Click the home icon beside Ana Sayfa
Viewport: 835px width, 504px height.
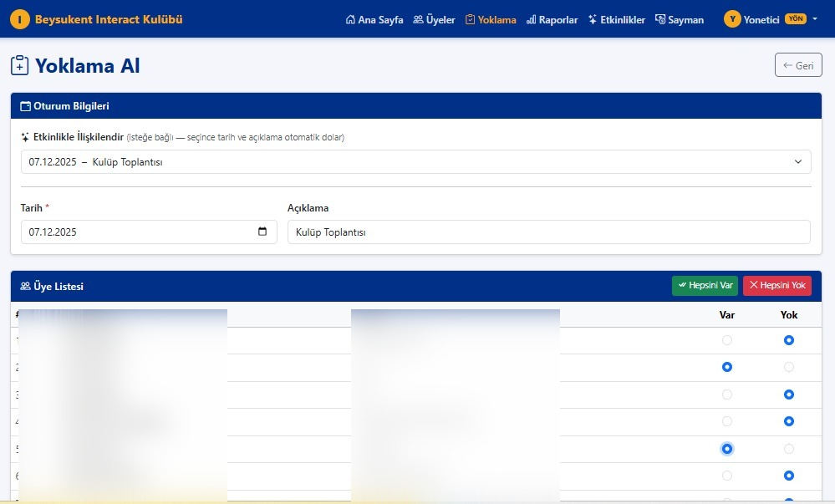350,20
